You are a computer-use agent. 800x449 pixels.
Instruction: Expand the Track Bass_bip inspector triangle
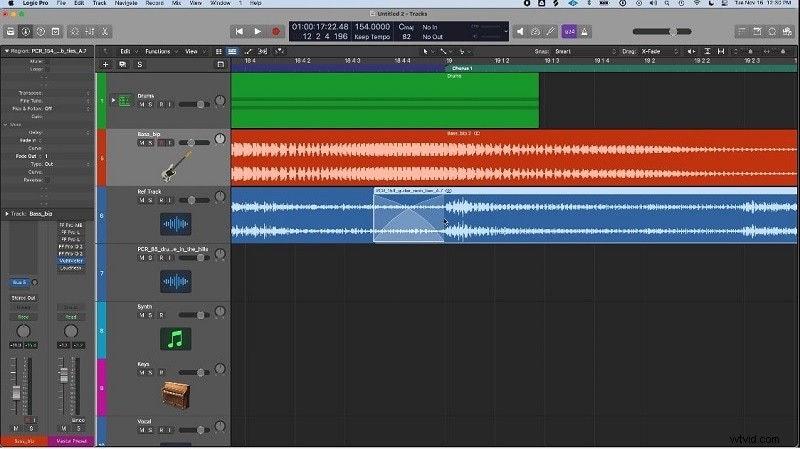7,214
